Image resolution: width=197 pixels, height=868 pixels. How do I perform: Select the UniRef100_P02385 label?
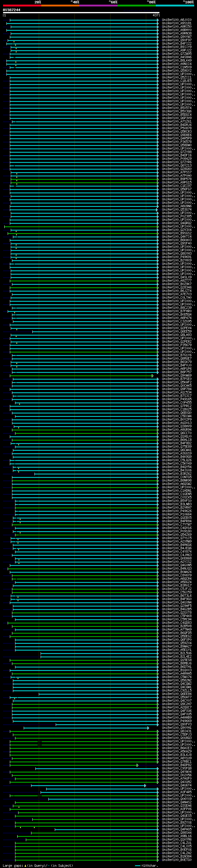tap(177, 216)
